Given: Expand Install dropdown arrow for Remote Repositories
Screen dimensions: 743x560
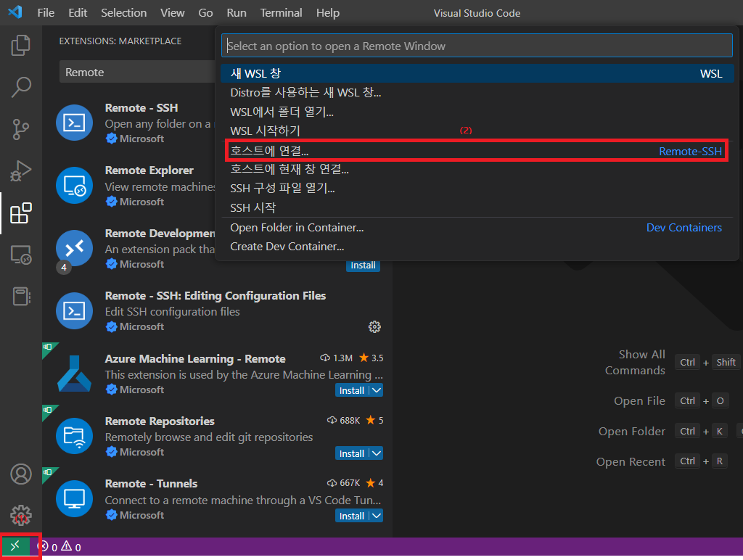Looking at the screenshot, I should pos(377,453).
